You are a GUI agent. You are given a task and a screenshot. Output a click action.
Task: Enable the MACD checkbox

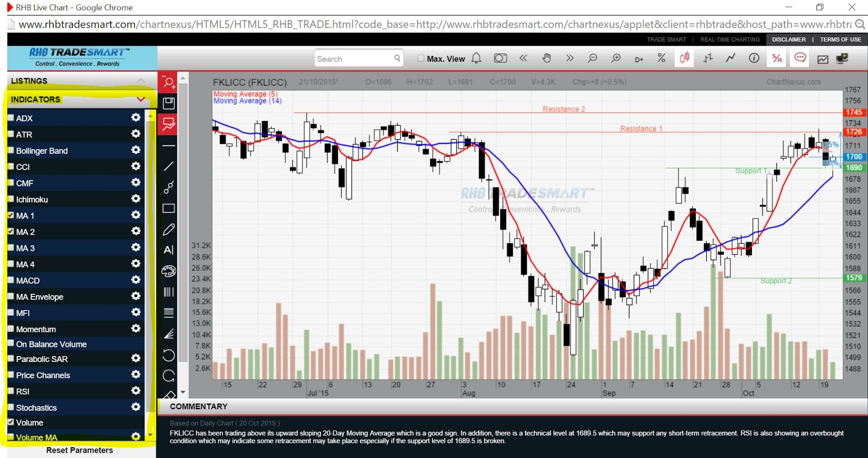[x=11, y=280]
